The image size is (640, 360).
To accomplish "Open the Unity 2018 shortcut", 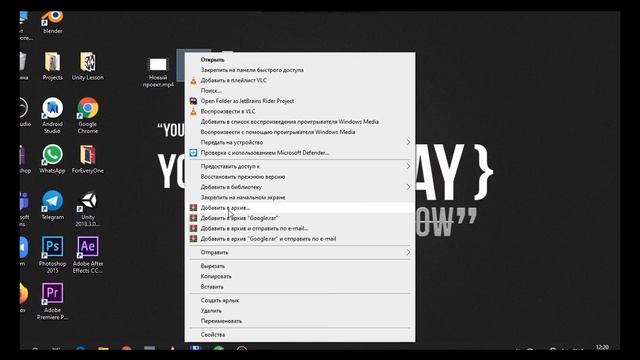I will [88, 209].
